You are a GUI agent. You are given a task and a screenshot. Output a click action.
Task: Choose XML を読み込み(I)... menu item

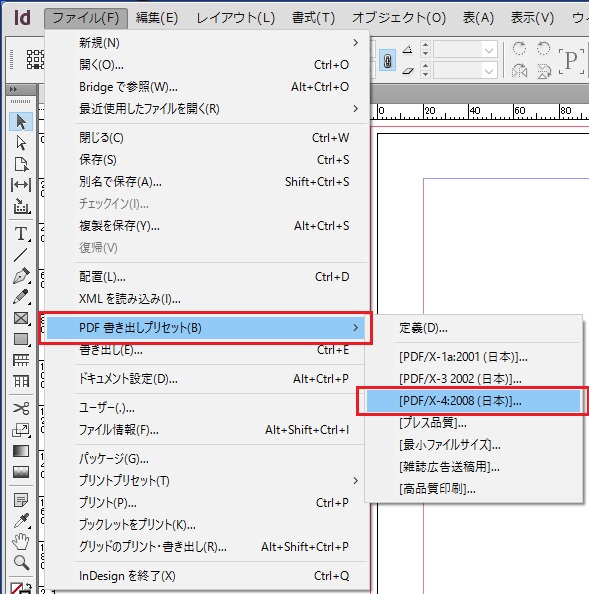207,299
